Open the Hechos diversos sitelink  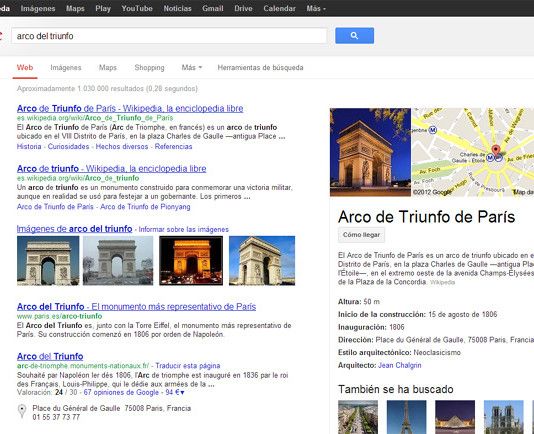[x=122, y=146]
